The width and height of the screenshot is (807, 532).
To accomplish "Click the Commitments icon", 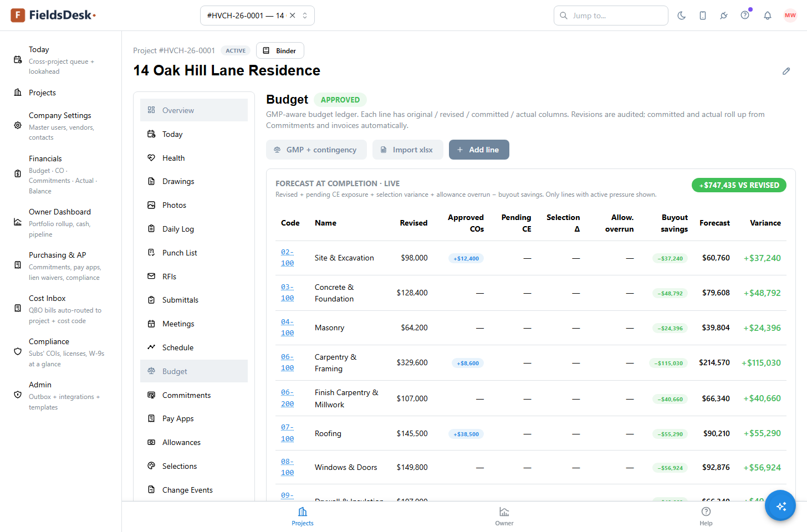I will pos(151,395).
